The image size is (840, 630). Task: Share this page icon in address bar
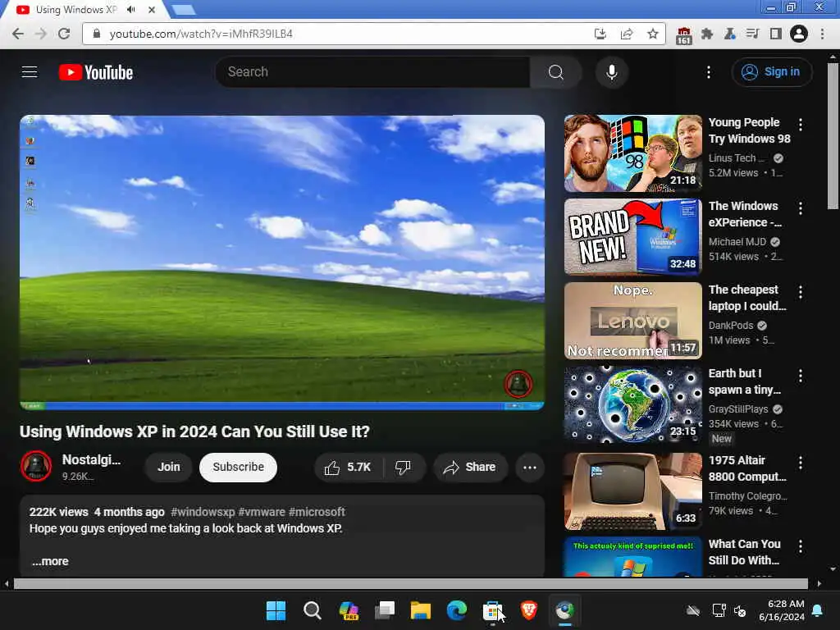[626, 34]
